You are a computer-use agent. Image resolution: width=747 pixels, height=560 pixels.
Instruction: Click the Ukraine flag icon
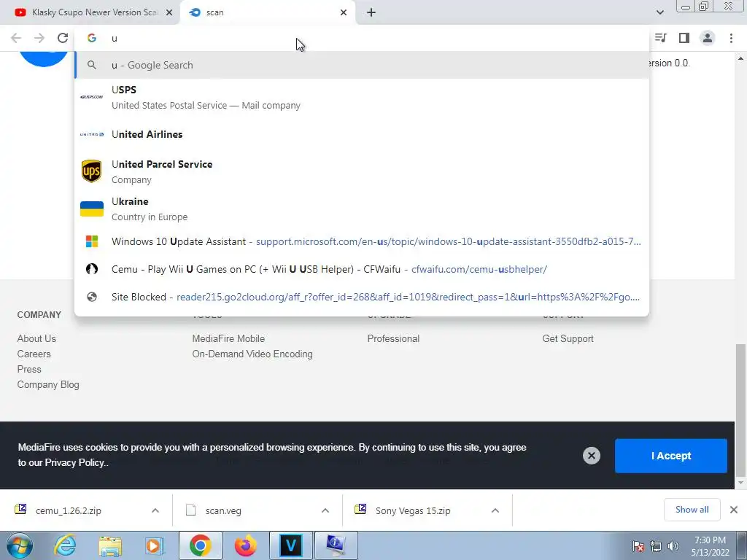[x=92, y=209]
